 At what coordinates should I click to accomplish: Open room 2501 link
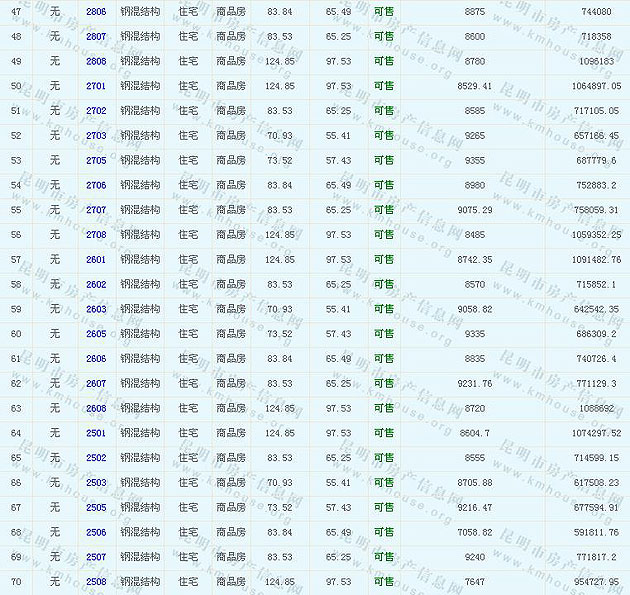(96, 433)
